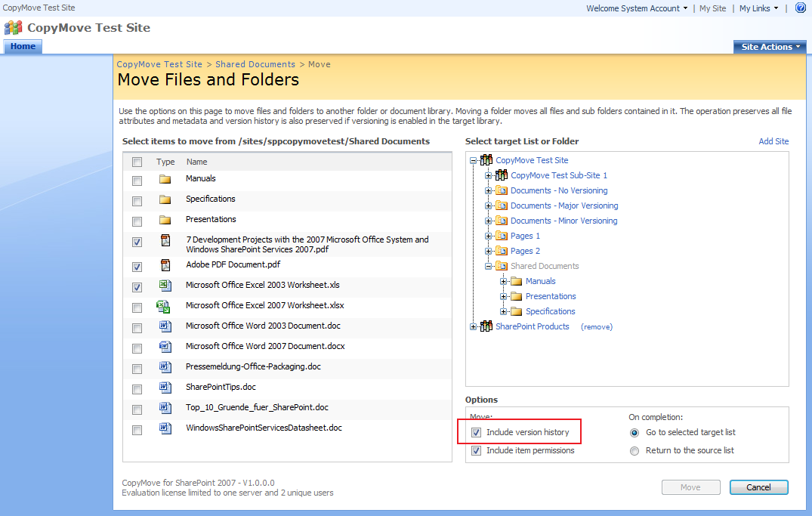Check the Manuals folder checkbox

coord(137,181)
